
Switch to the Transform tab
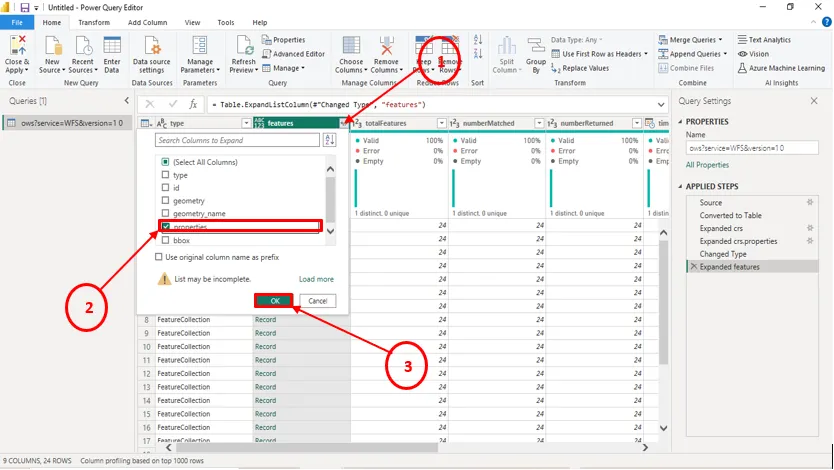94,22
